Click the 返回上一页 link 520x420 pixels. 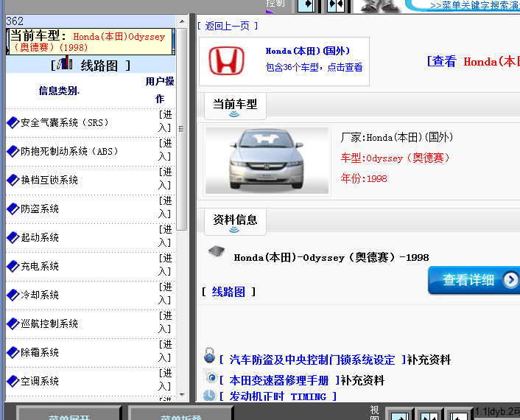(x=228, y=26)
